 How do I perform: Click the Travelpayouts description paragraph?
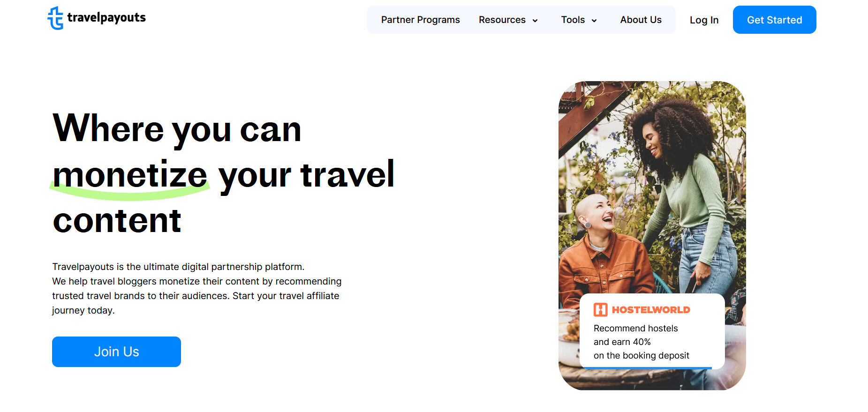pyautogui.click(x=196, y=288)
